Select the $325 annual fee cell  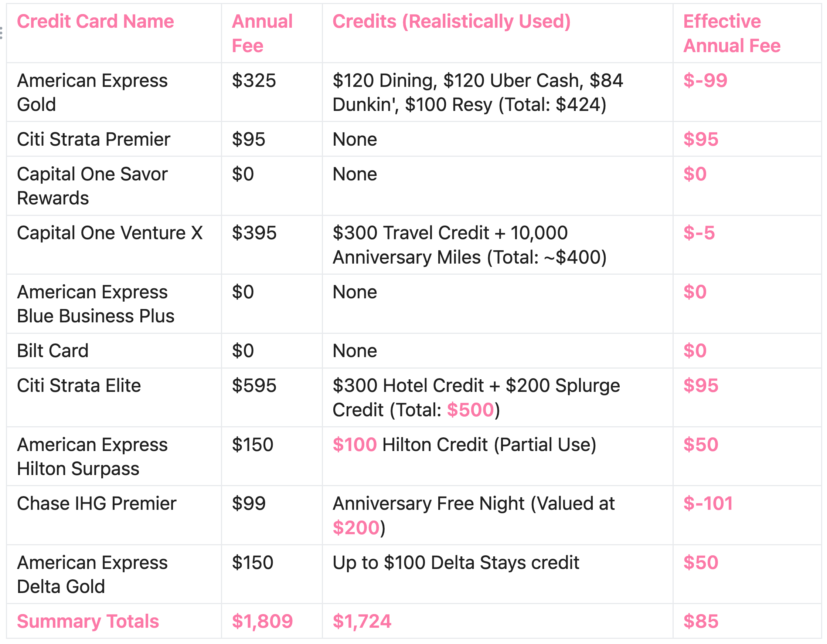pyautogui.click(x=254, y=81)
